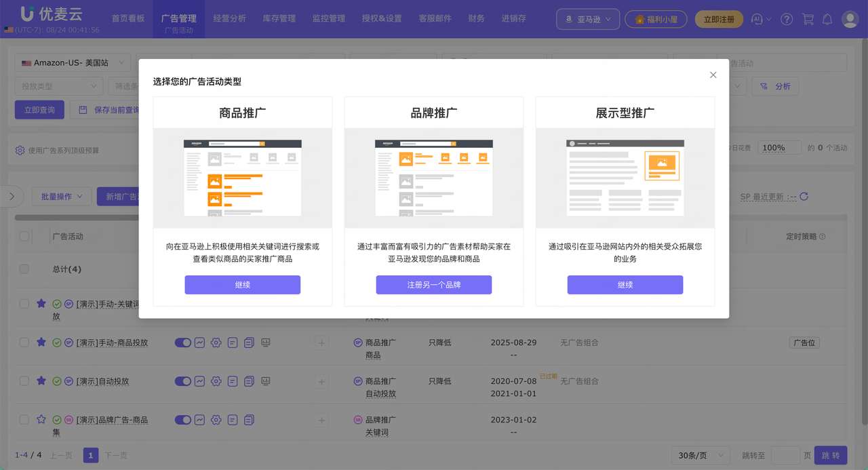Open 财务 menu
Screen dimensions: 868x470
coord(477,18)
